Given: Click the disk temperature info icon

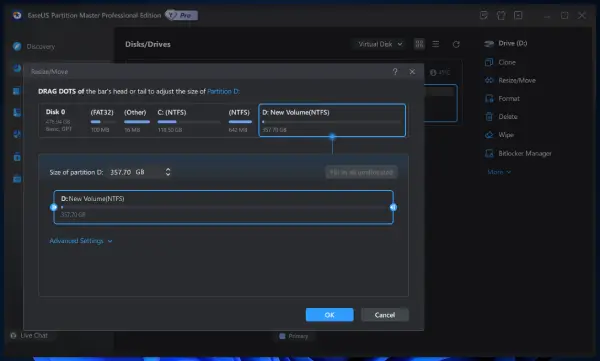Looking at the screenshot, I should pos(433,73).
